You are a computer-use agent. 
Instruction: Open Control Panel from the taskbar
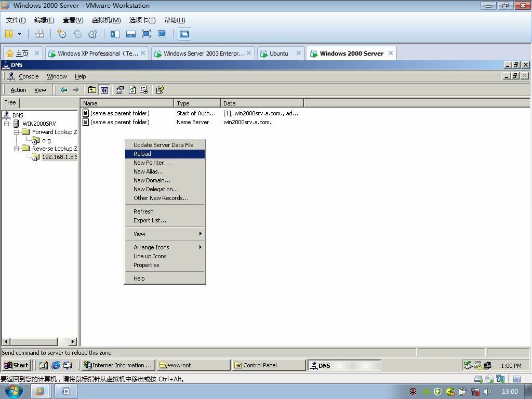pyautogui.click(x=269, y=365)
